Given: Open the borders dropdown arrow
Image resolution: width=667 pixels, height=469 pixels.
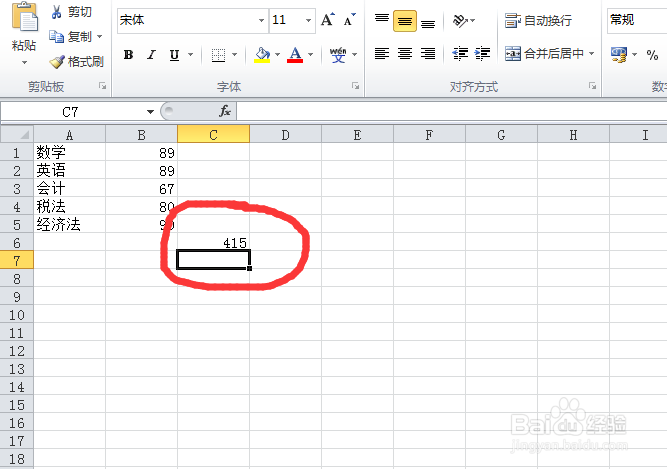Looking at the screenshot, I should coord(234,54).
